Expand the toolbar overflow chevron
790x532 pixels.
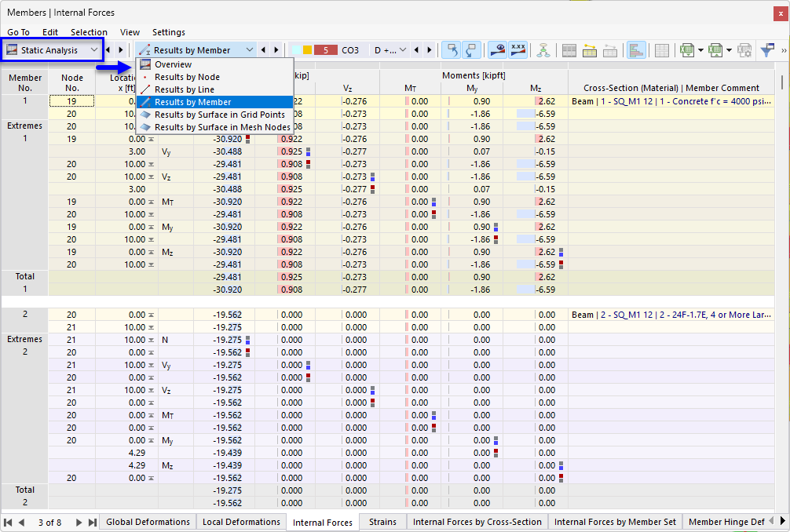(784, 50)
